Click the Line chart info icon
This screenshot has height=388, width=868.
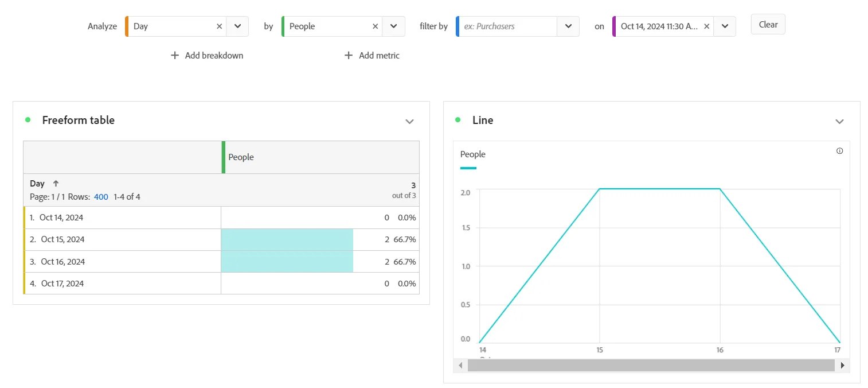tap(839, 151)
